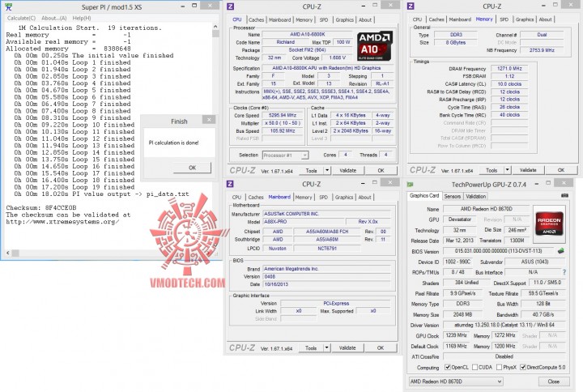Viewport: 583px width, 392px height.
Task: Click Validate in the Memory-tab CPU-Z window
Action: tap(528, 170)
